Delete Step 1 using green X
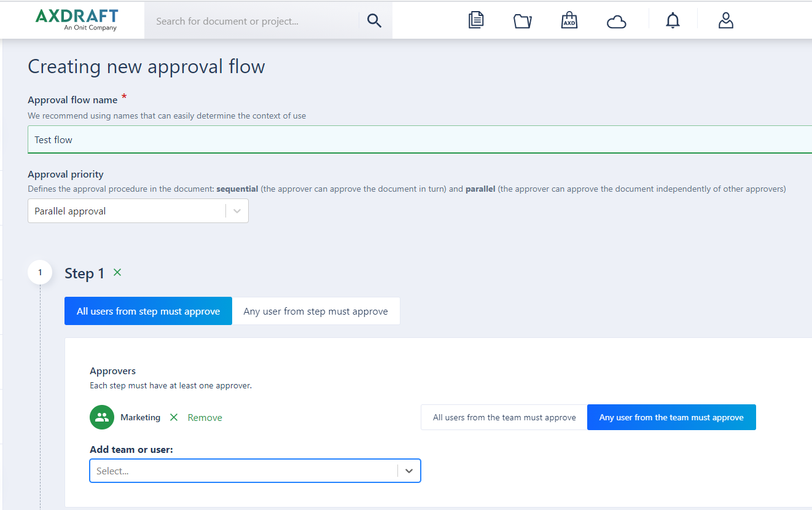 [x=117, y=272]
